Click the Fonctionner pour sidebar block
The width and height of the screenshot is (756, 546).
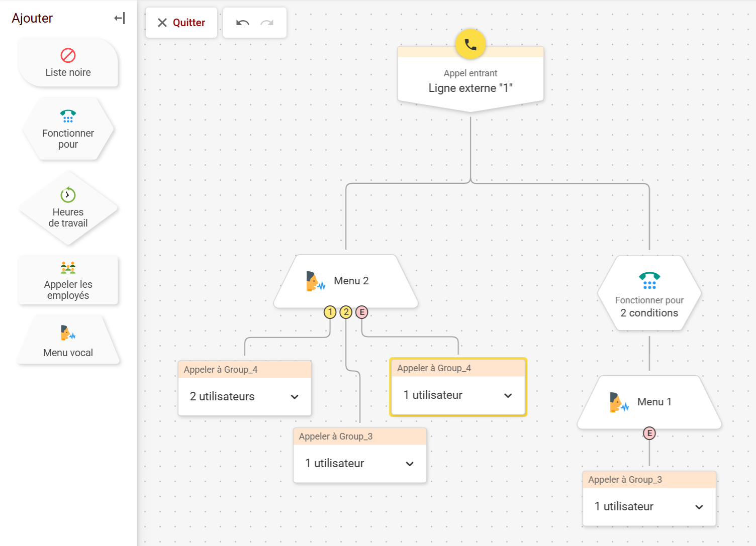coord(68,130)
